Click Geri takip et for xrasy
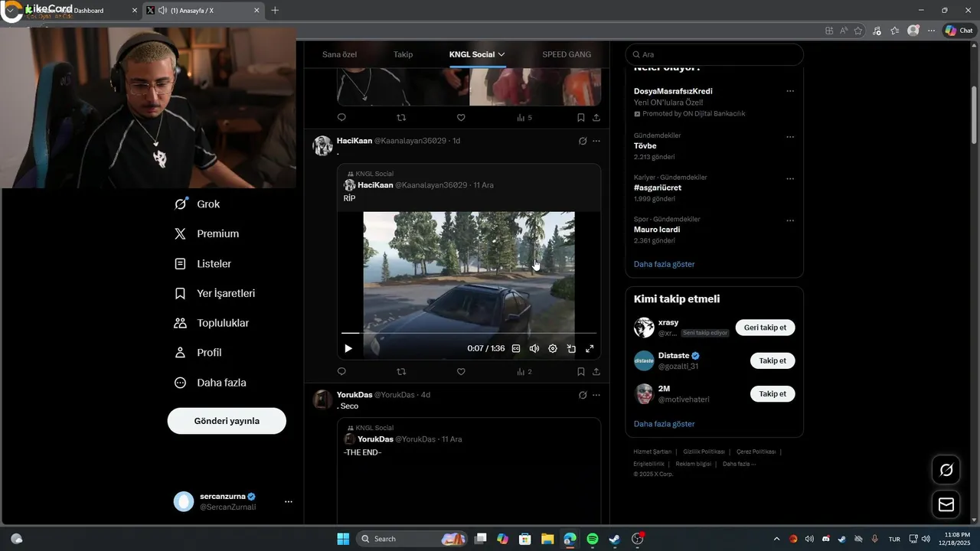The image size is (980, 551). click(765, 328)
